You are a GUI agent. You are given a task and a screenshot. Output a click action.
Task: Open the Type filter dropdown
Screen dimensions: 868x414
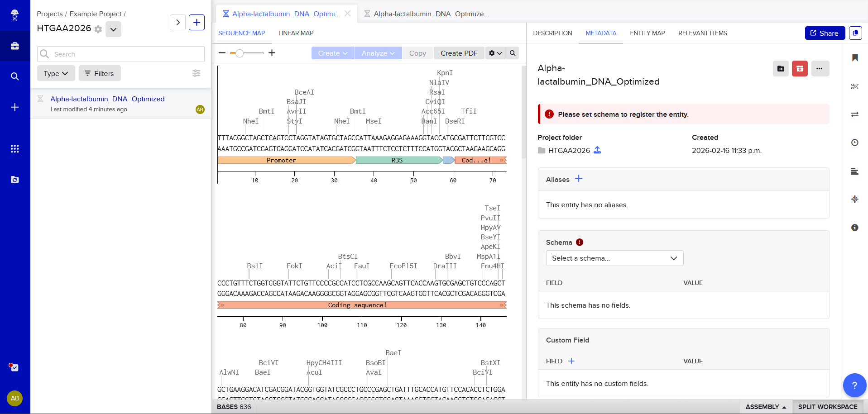[x=56, y=73]
